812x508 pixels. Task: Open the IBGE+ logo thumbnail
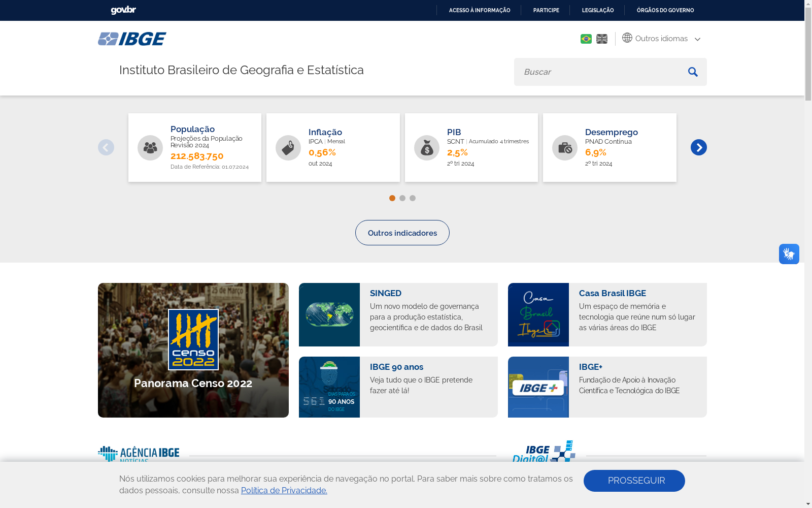tap(538, 387)
